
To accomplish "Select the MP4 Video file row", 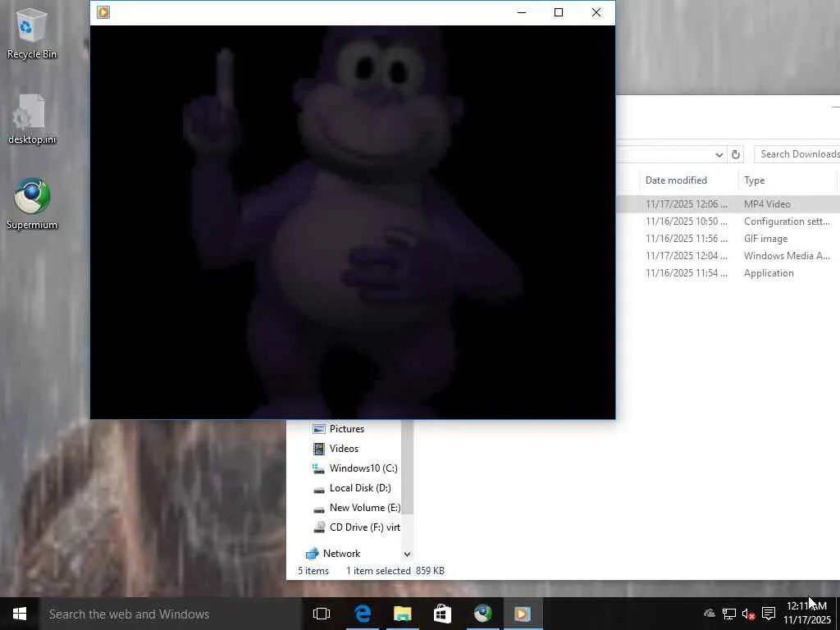I will coord(728,204).
